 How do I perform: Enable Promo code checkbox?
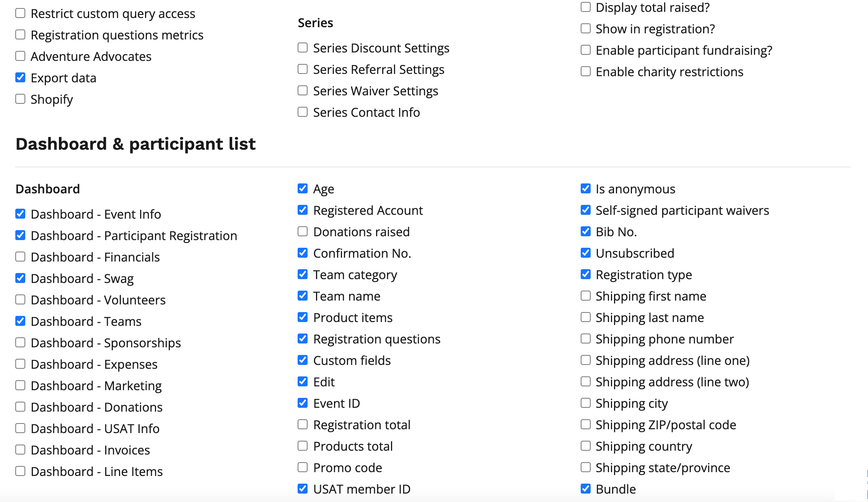pyautogui.click(x=303, y=468)
